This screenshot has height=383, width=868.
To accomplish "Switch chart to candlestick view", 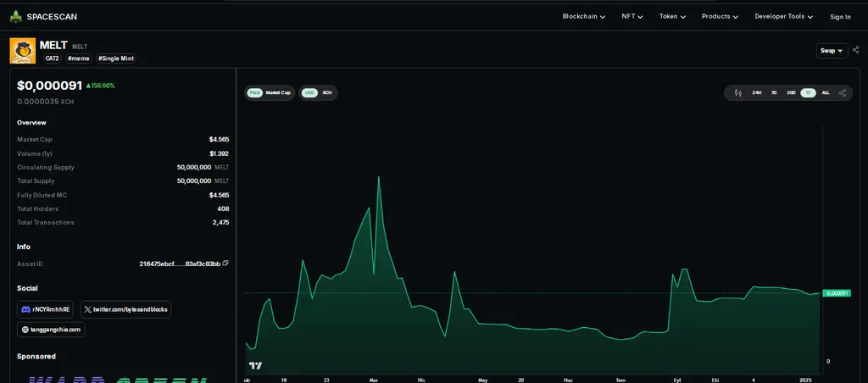I will click(738, 93).
